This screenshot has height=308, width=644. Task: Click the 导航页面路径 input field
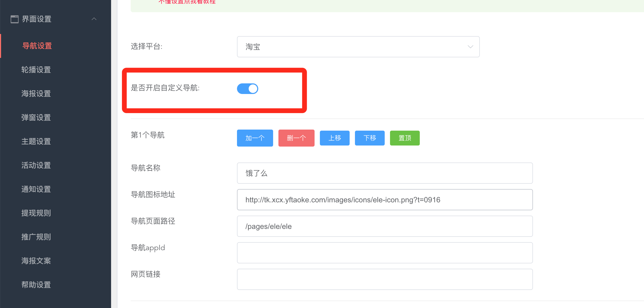tap(385, 226)
